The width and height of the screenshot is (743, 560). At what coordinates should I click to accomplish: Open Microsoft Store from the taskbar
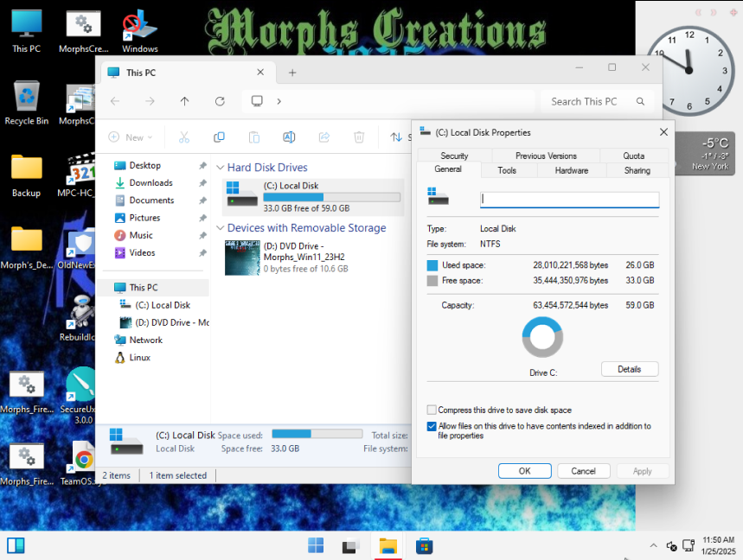click(424, 546)
